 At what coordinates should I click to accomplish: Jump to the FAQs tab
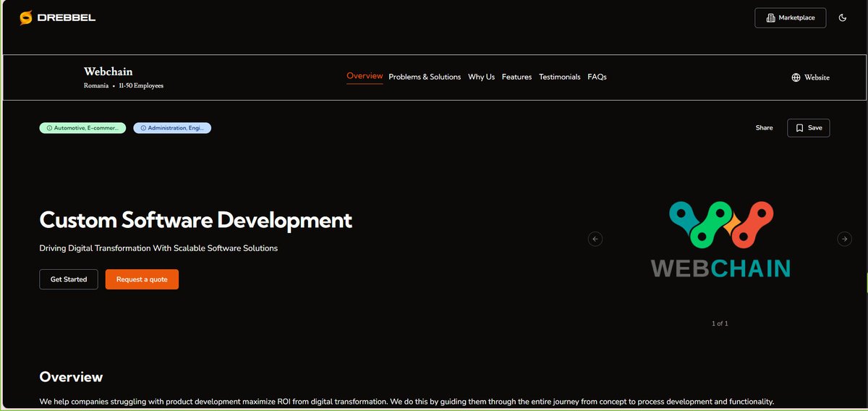point(597,77)
